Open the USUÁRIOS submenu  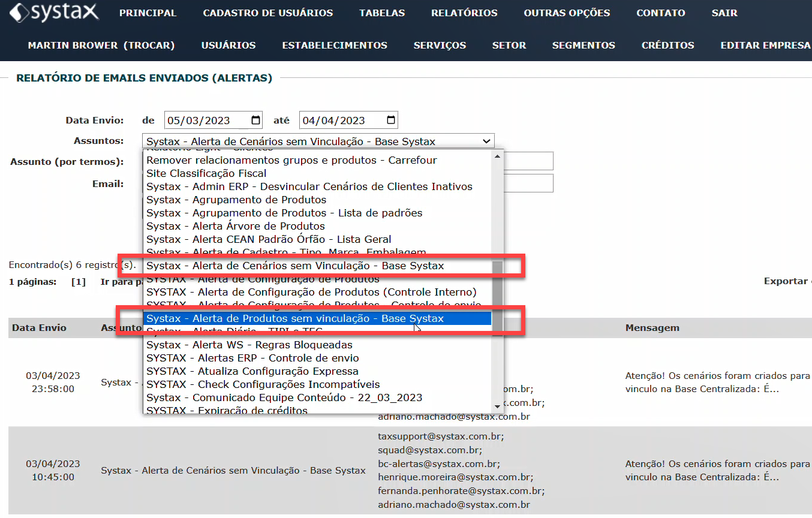point(228,45)
